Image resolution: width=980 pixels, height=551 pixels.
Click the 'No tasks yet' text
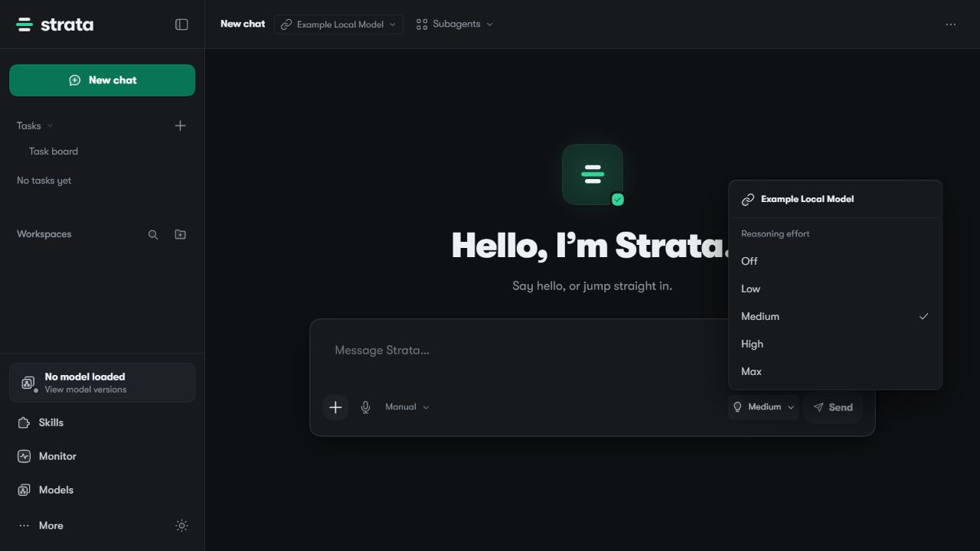[x=44, y=181]
